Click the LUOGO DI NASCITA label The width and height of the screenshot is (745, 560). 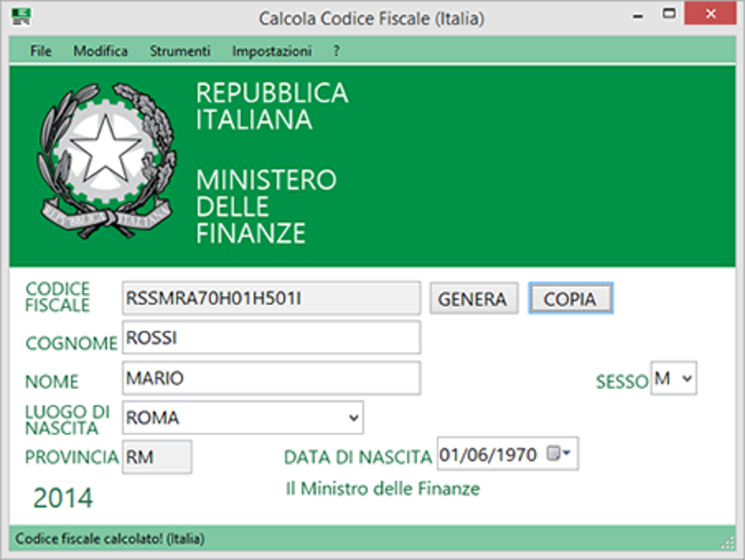point(67,420)
